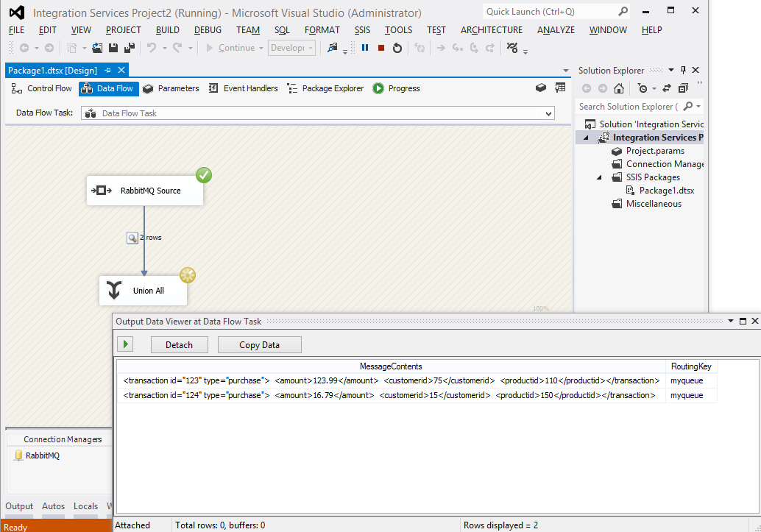Open a file with the folder toolbar icon
This screenshot has height=532, width=761.
(97, 48)
